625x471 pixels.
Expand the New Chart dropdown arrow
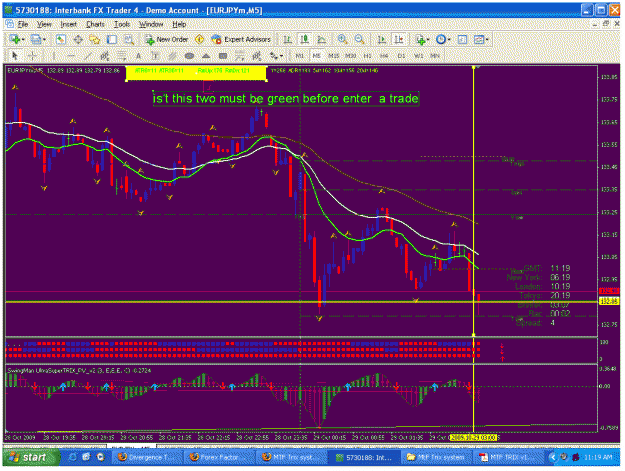(23, 39)
